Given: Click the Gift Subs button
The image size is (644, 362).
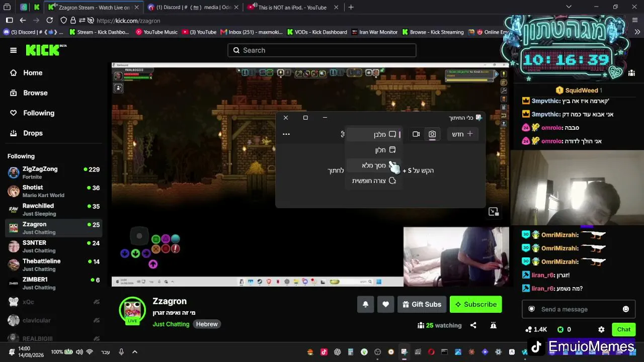Looking at the screenshot, I should 422,304.
